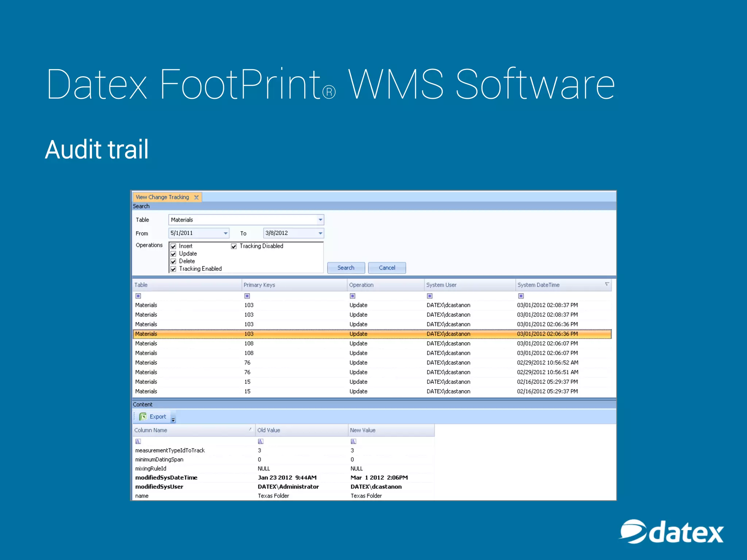Open the System DateTime column filter icon
747x560 pixels.
[x=521, y=296]
